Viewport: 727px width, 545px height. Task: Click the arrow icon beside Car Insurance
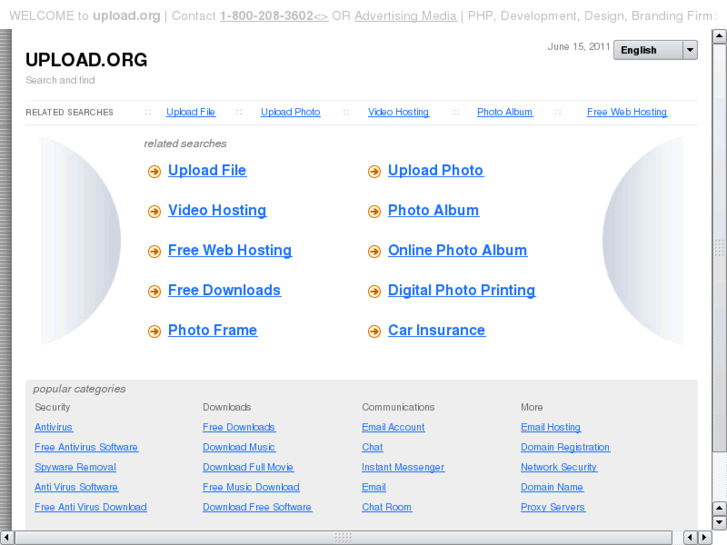374,331
